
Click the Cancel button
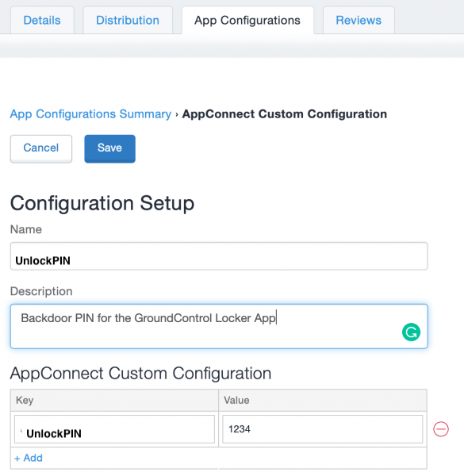pos(41,149)
